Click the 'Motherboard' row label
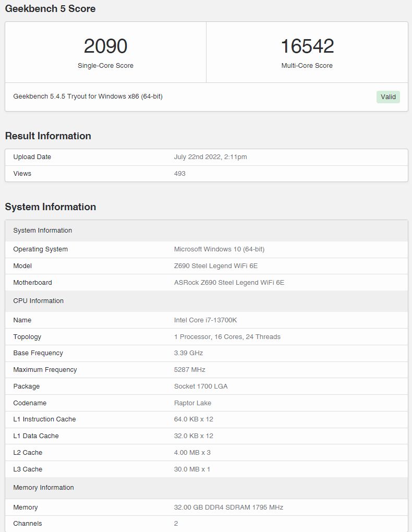 tap(32, 282)
